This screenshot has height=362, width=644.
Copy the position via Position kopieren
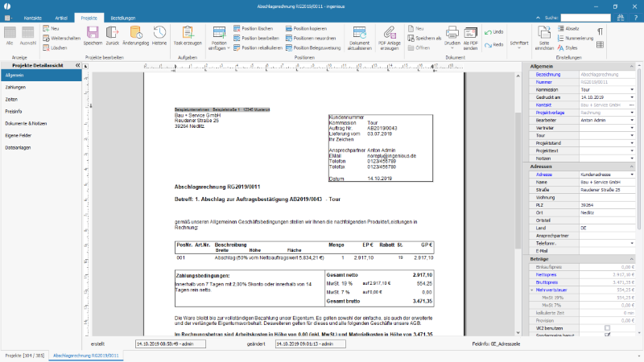pos(307,28)
